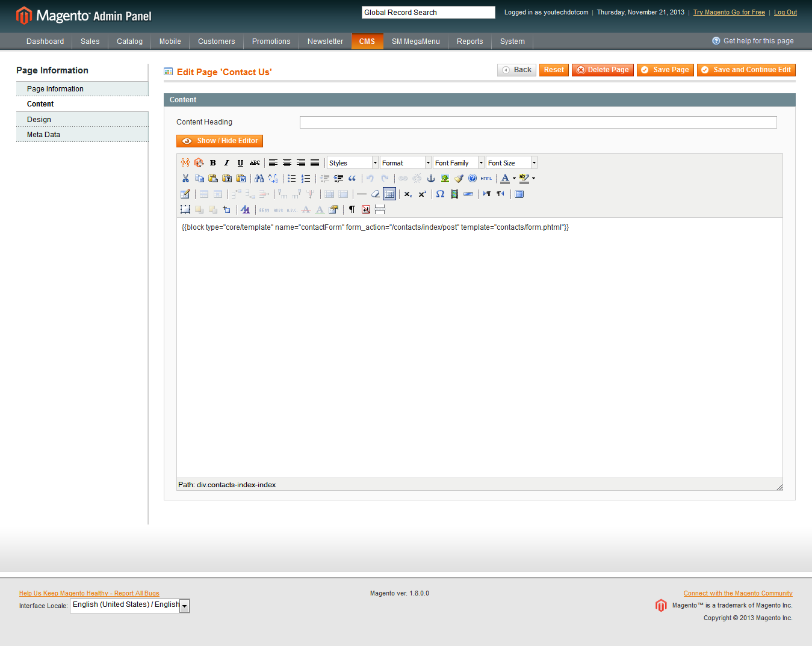
Task: Open the Format dropdown
Action: 406,162
